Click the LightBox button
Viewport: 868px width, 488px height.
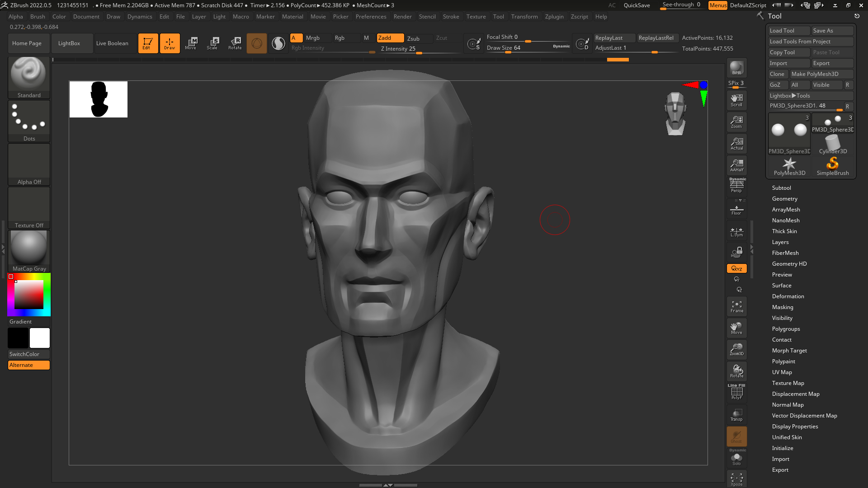point(69,43)
